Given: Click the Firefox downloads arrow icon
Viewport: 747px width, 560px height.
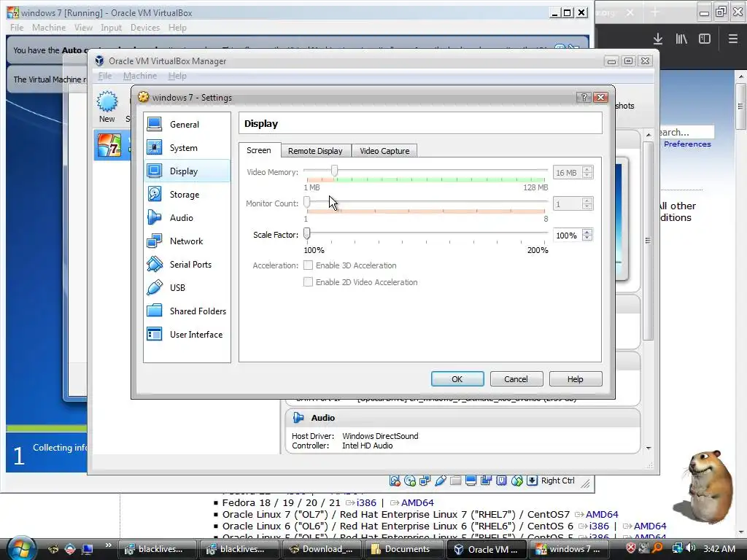Looking at the screenshot, I should 658,39.
